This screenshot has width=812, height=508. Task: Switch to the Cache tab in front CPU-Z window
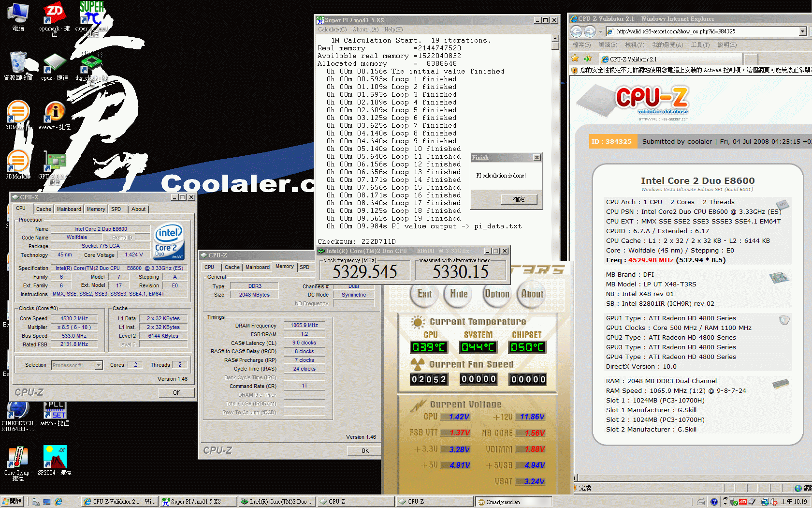(x=43, y=209)
